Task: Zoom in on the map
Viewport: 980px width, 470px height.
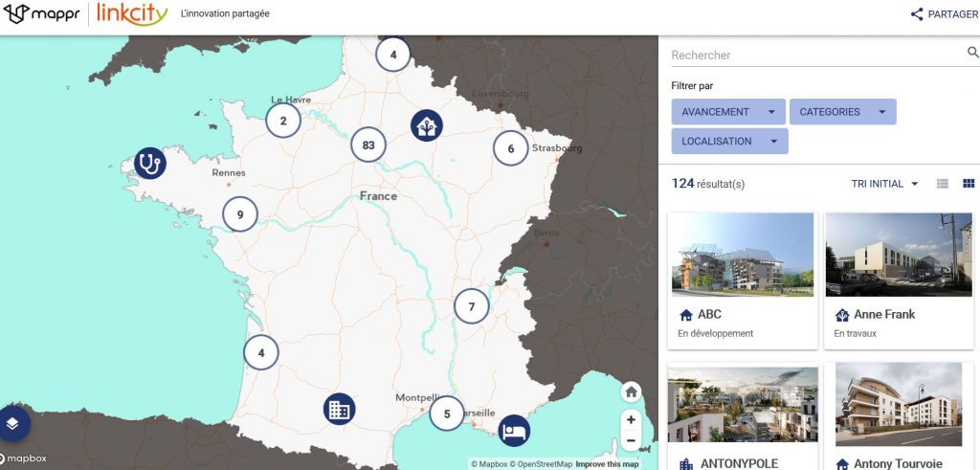Action: 630,419
